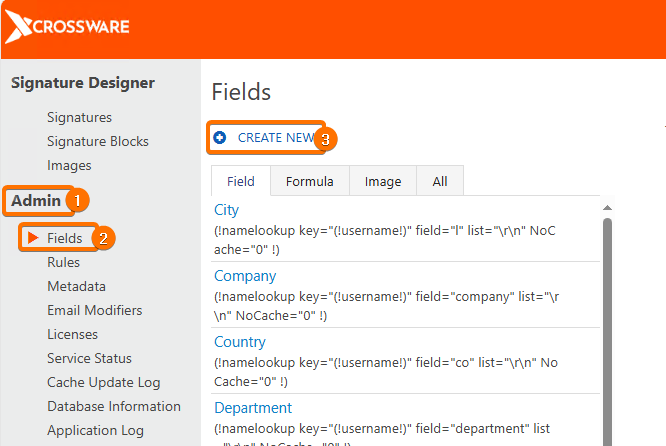Switch to the Image tab
Image resolution: width=666 pixels, height=446 pixels.
point(382,181)
